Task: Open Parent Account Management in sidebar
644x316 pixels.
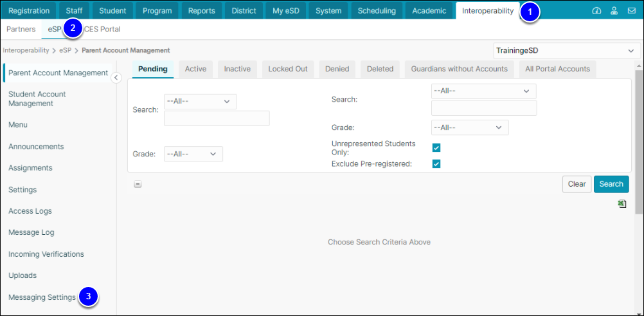Action: point(58,73)
